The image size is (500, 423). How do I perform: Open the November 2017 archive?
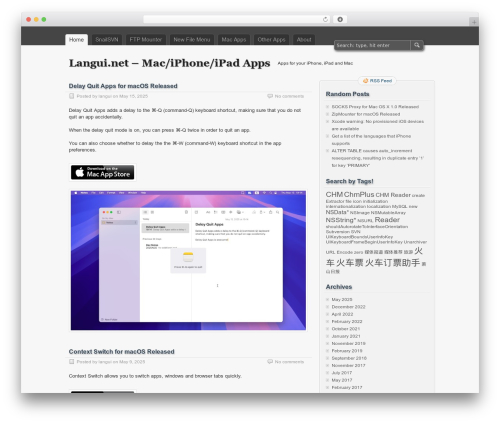click(348, 365)
